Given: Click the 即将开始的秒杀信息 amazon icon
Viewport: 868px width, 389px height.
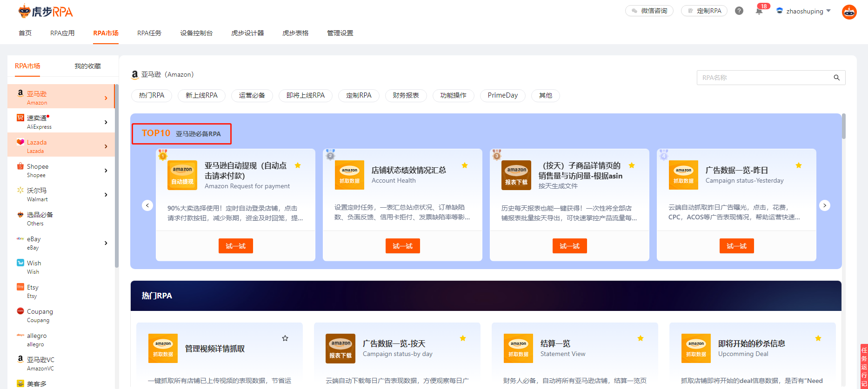Looking at the screenshot, I should (696, 349).
